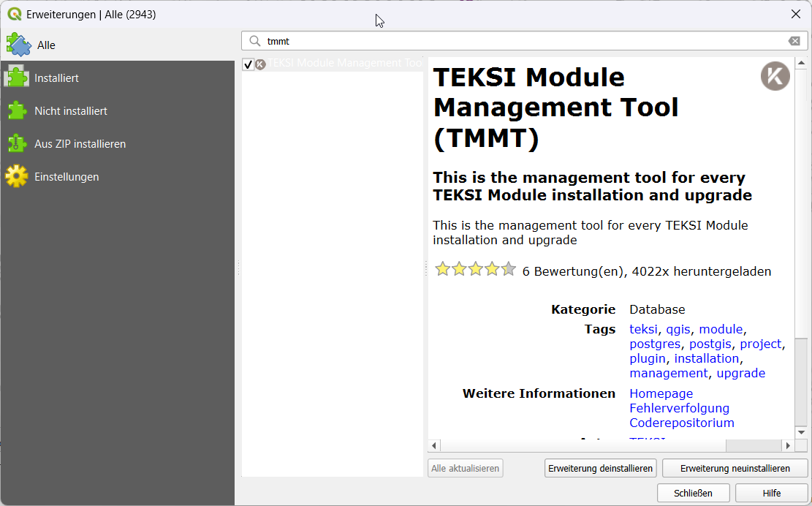Open the Fehlerverfolgung link
Viewport: 812px width, 506px height.
pos(679,408)
